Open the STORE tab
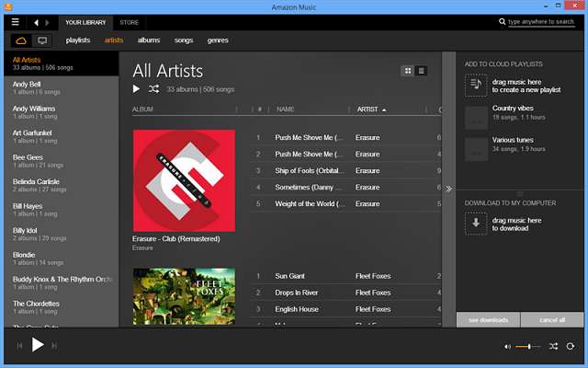Screen dimensions: 588x368 tap(130, 21)
